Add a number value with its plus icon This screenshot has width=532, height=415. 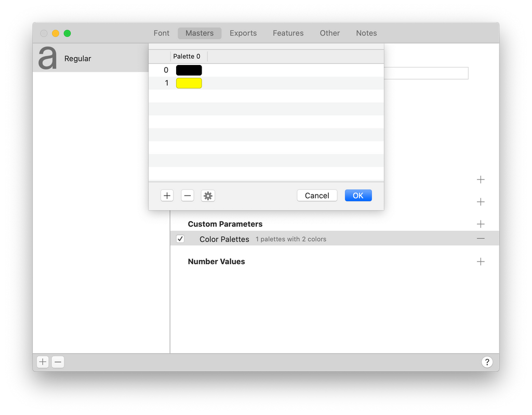click(481, 261)
